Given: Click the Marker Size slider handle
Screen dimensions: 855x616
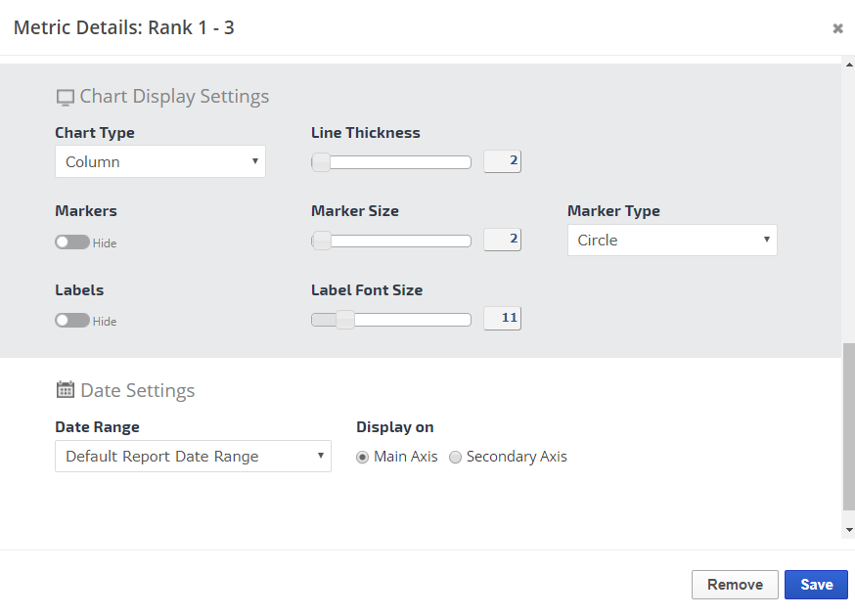Looking at the screenshot, I should point(321,241).
